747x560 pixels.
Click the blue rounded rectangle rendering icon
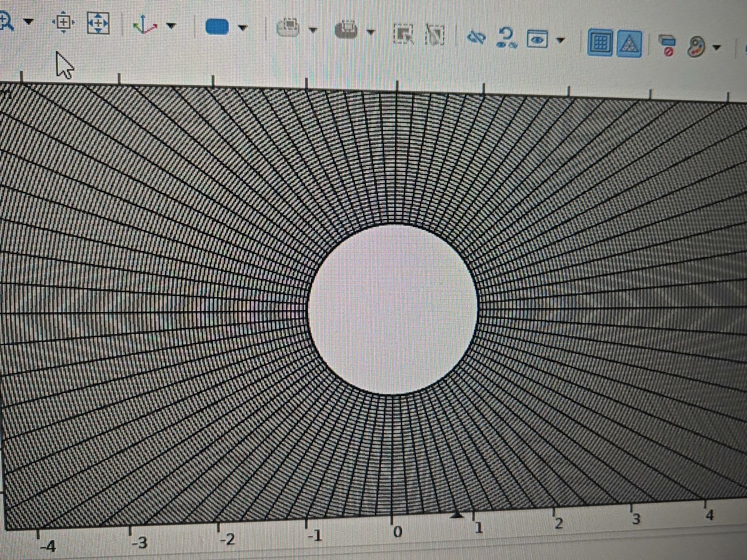[x=217, y=26]
